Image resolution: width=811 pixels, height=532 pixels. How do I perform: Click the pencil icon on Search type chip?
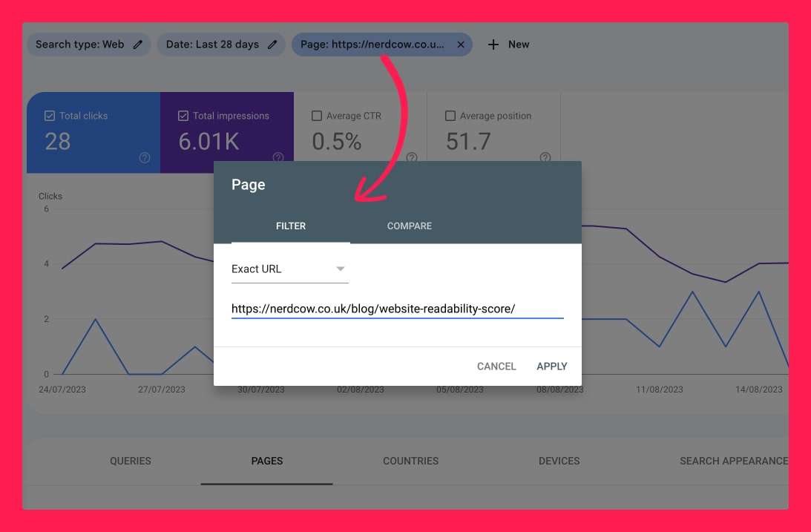(x=138, y=45)
